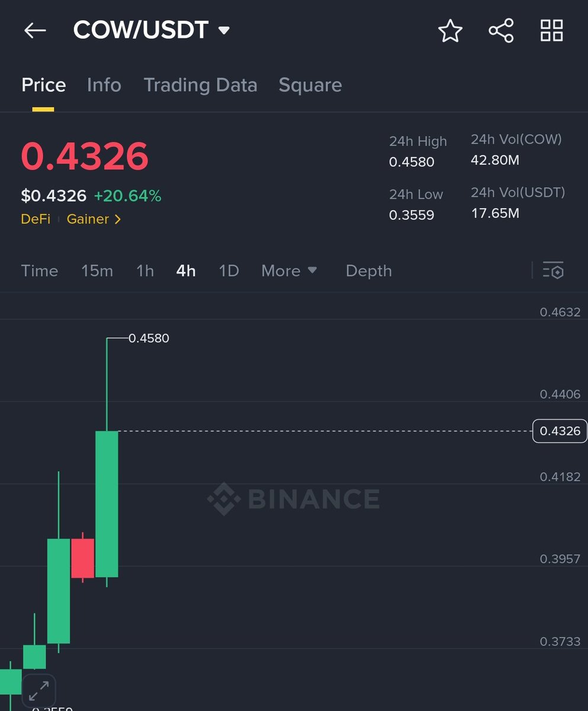Image resolution: width=588 pixels, height=711 pixels.
Task: Switch to the Info tab
Action: [104, 85]
